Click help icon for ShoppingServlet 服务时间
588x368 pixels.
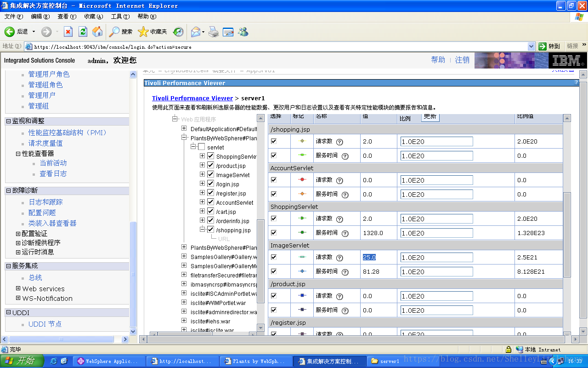click(x=345, y=234)
